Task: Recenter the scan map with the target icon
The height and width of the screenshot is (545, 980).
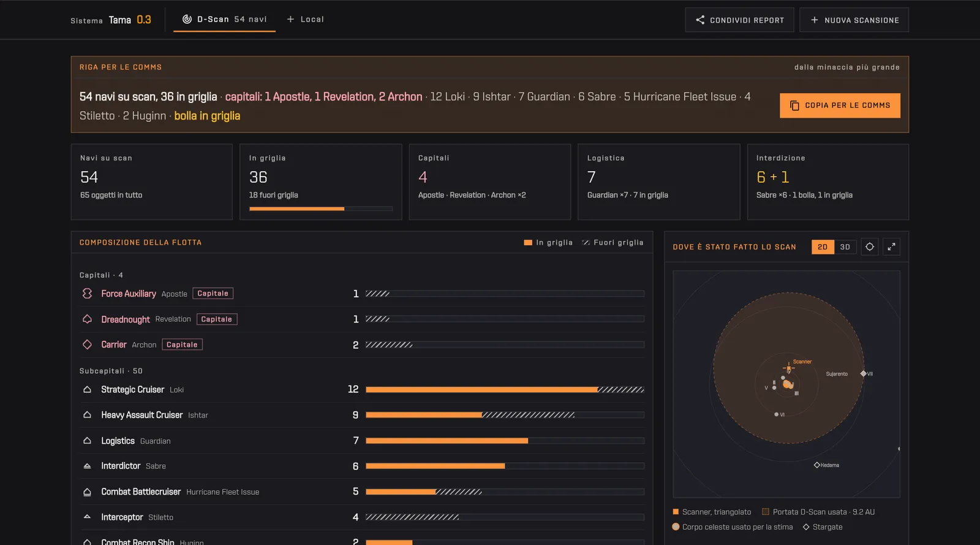Action: pos(870,246)
